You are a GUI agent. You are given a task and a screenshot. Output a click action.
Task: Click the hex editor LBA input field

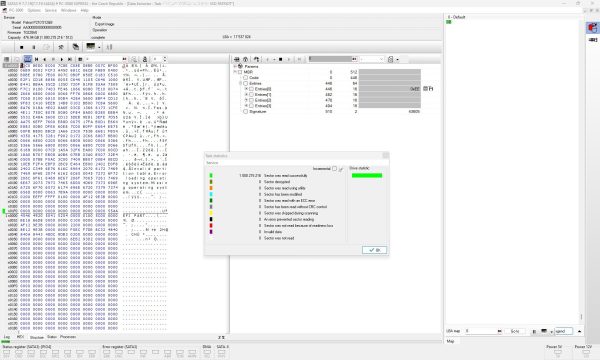coord(103,59)
